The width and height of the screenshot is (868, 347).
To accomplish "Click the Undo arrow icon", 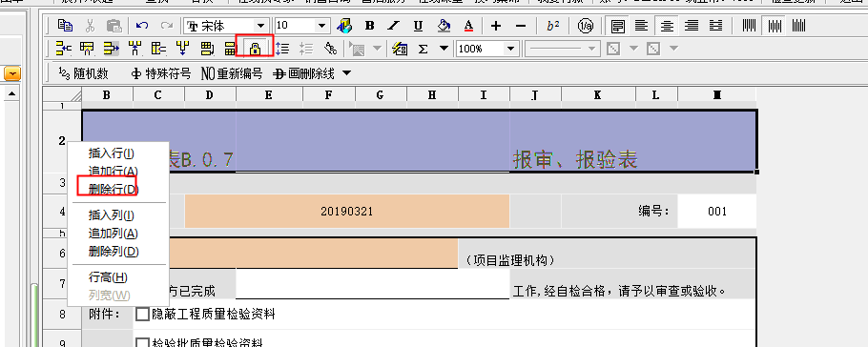I will coord(142,26).
